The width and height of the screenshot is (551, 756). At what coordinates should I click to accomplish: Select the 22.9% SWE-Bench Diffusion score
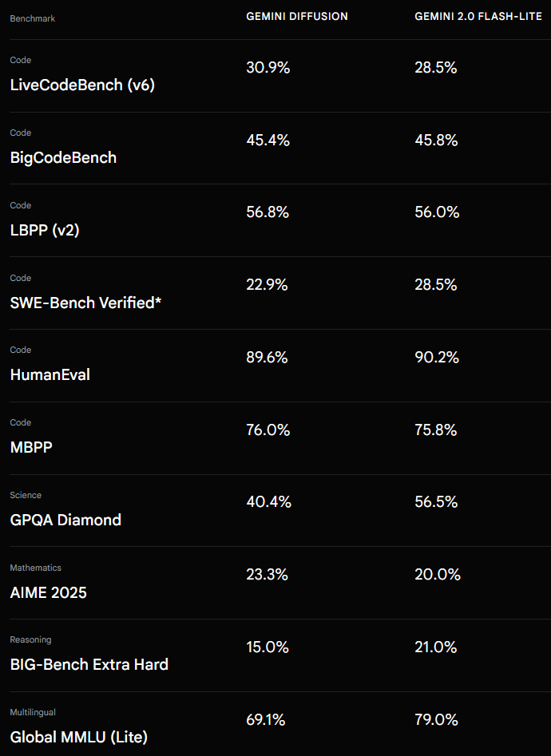[267, 285]
